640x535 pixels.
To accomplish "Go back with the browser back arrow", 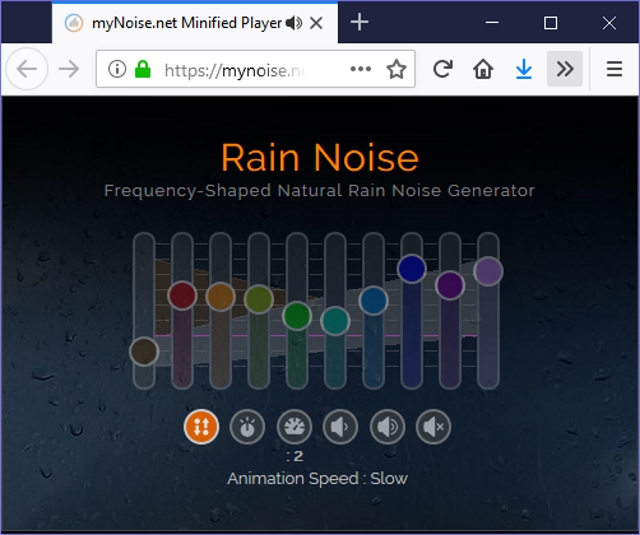I will pyautogui.click(x=27, y=69).
